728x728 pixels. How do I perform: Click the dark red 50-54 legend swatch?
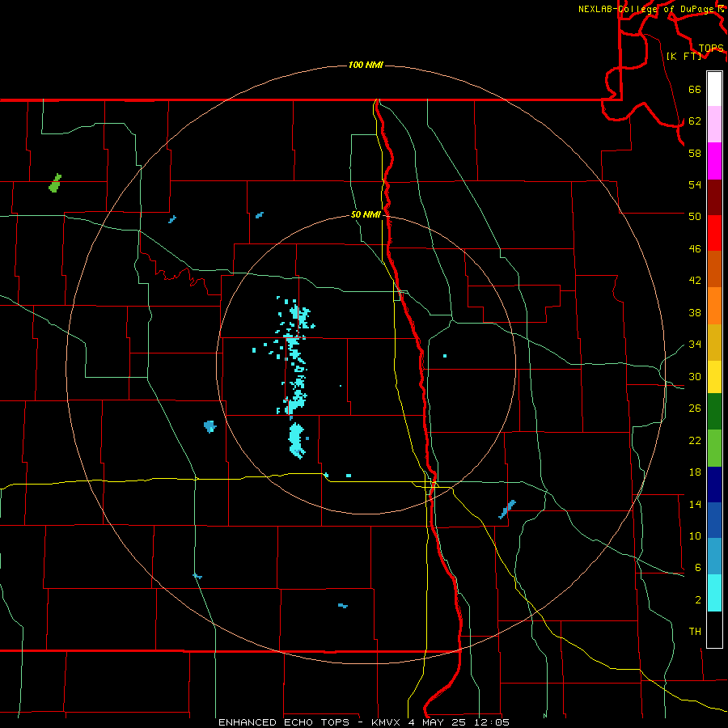coord(714,197)
